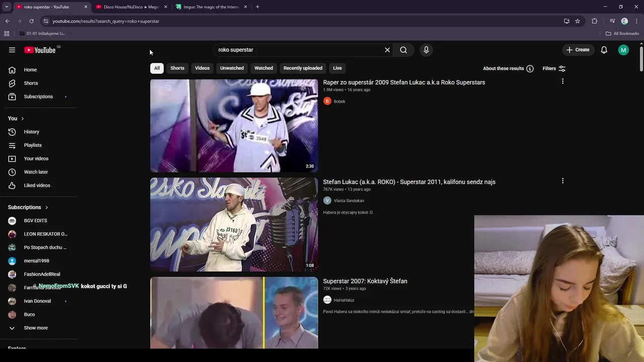This screenshot has height=362, width=644.
Task: Select the Watched filter chip
Action: click(x=264, y=68)
